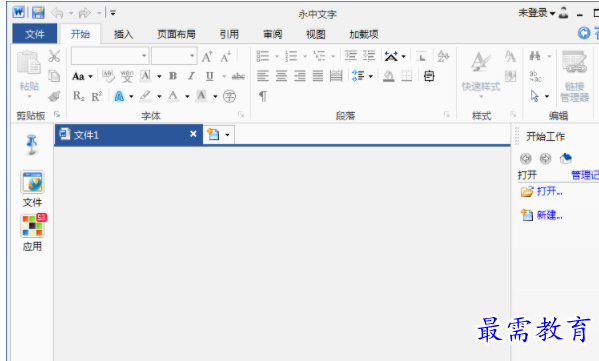Click the 管理记 link in task pane
Image resolution: width=599 pixels, height=361 pixels.
(585, 175)
